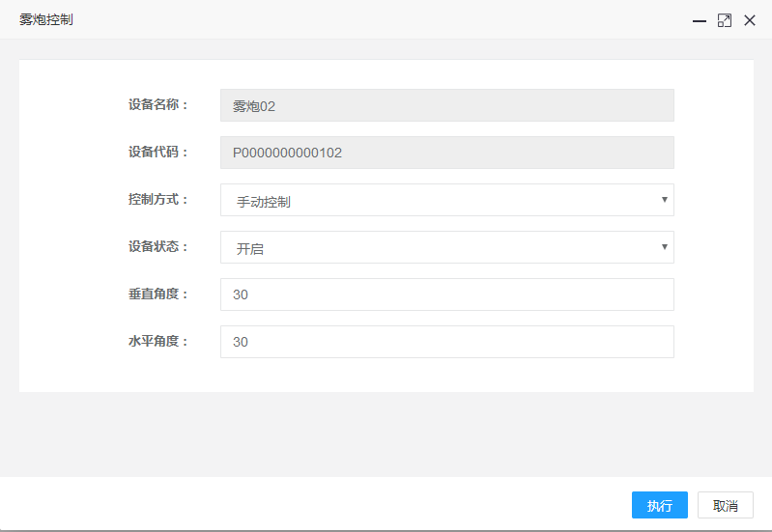Click the 设备代码 label
Viewport: 772px width, 532px height.
pos(158,153)
